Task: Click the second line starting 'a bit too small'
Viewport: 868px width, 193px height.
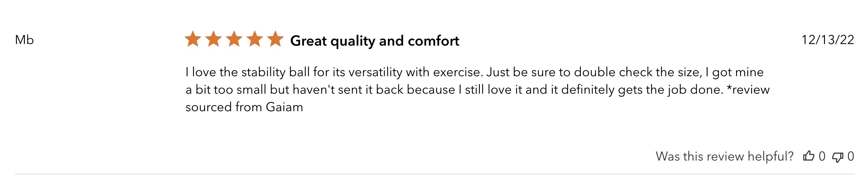Action: [x=477, y=90]
